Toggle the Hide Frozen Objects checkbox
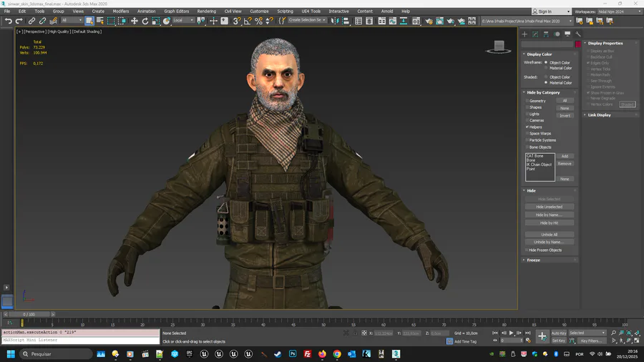 tap(527, 250)
